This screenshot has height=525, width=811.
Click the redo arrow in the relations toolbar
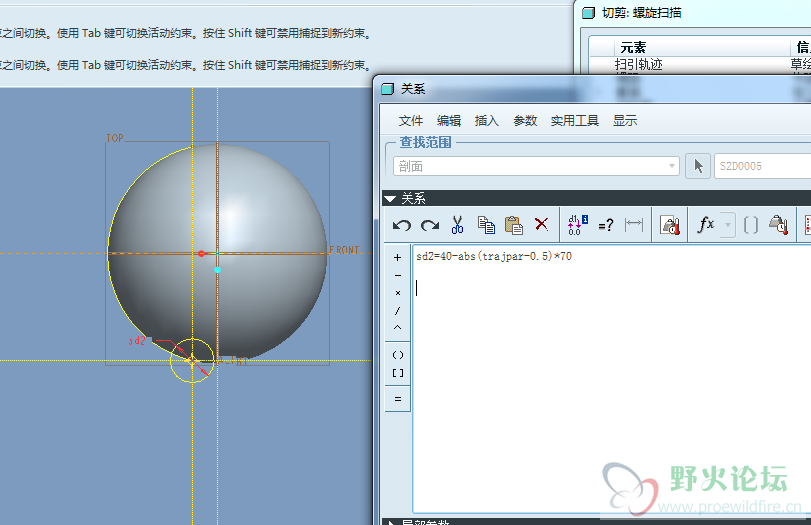pos(430,225)
